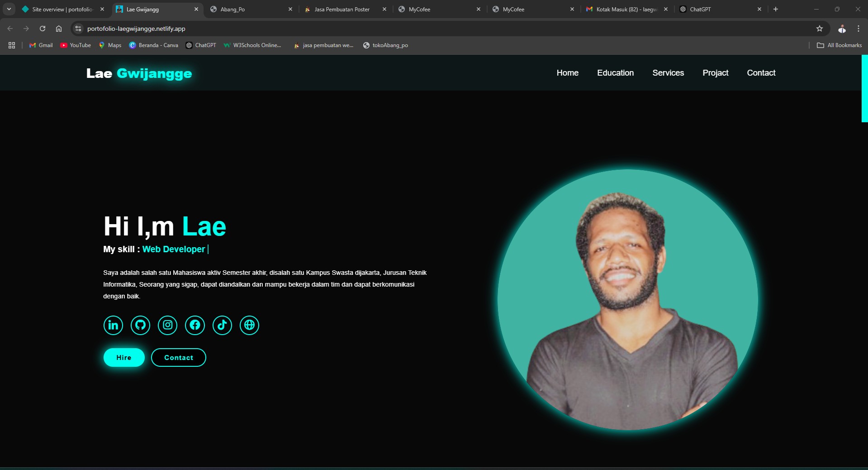This screenshot has width=868, height=470.
Task: Expand the tab search dropdown
Action: pyautogui.click(x=9, y=9)
